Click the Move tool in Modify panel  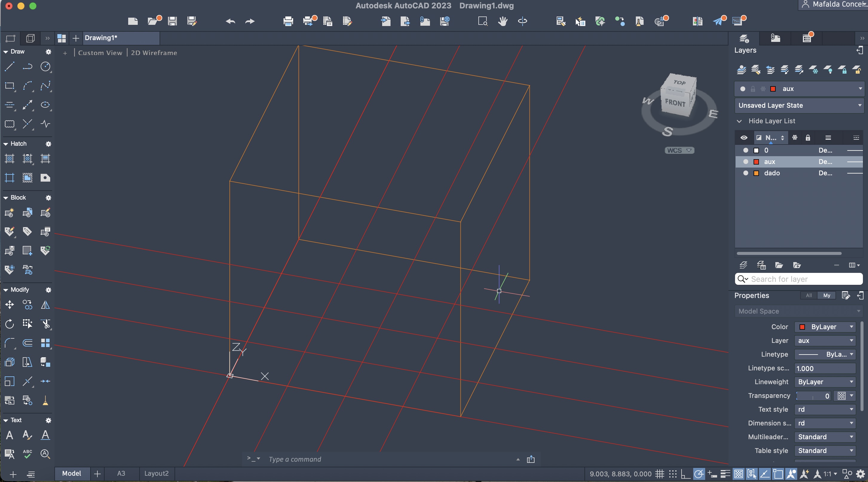10,305
